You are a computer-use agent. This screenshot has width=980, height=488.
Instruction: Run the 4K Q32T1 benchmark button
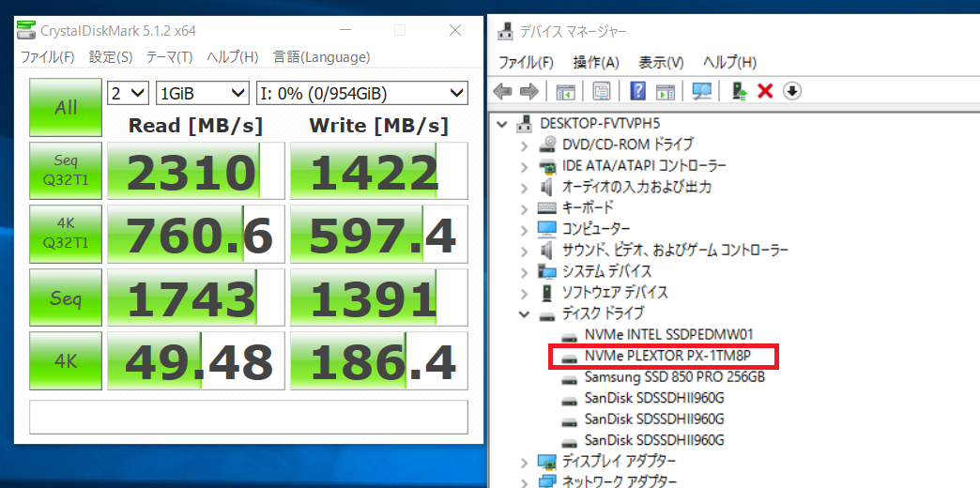click(x=66, y=235)
